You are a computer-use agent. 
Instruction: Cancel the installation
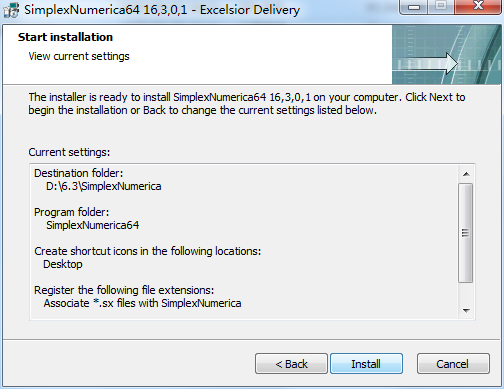(x=453, y=364)
